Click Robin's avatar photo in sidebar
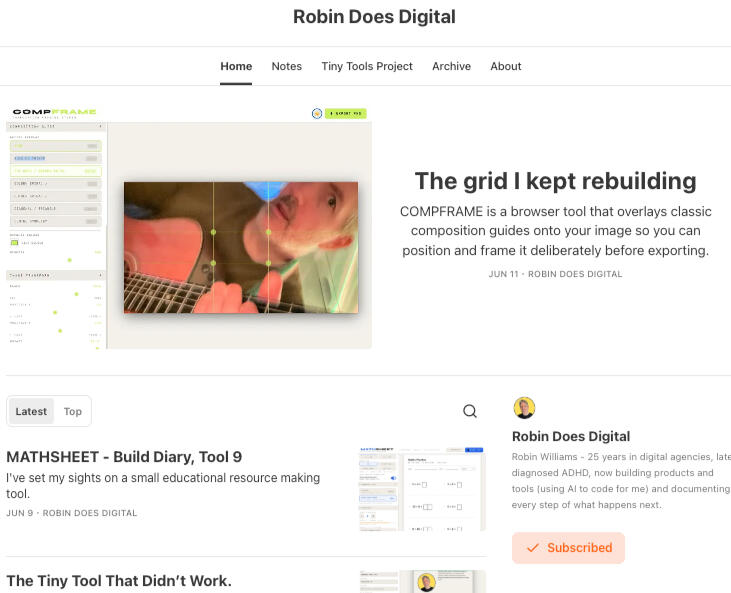This screenshot has width=731, height=593. tap(524, 408)
